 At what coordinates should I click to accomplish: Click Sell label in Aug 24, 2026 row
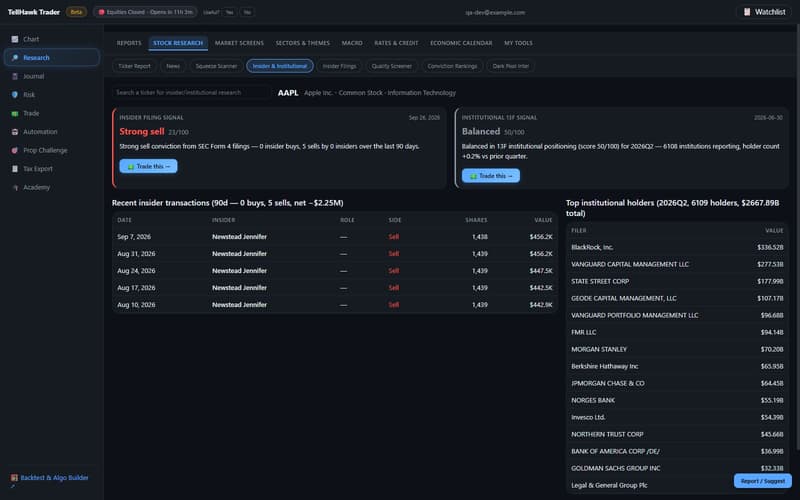[x=394, y=271]
